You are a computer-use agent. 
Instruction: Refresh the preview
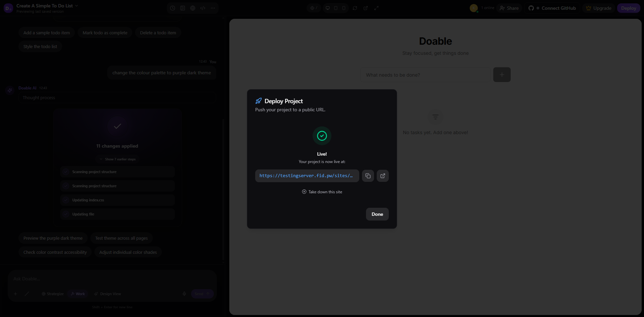pos(355,8)
